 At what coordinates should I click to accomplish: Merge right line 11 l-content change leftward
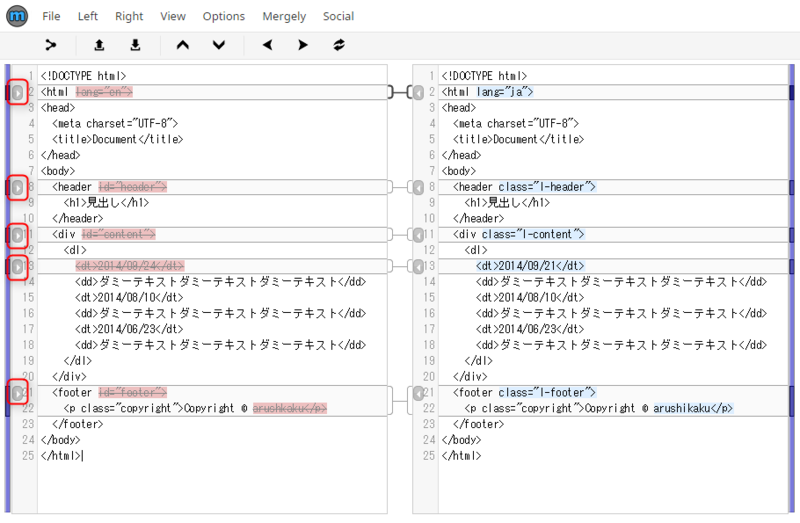pos(418,235)
